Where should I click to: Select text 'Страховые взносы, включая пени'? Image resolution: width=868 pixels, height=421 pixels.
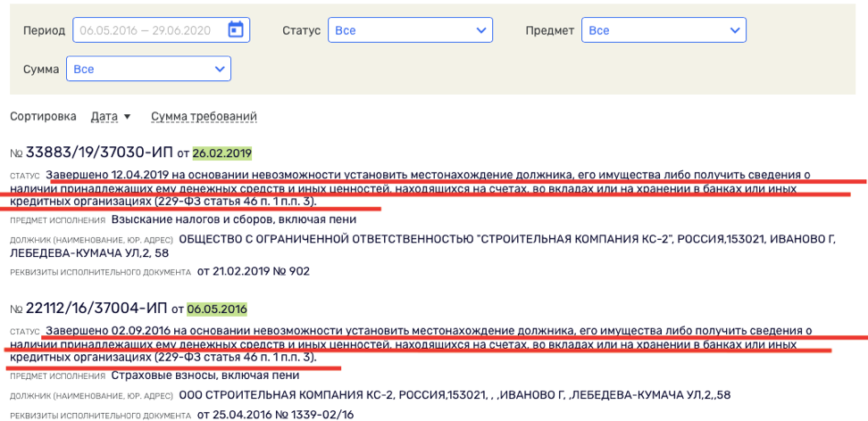point(205,376)
